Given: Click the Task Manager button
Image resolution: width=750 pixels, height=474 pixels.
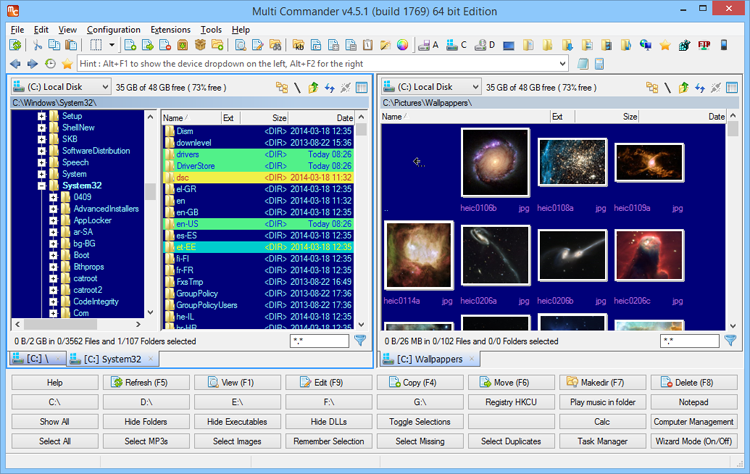Looking at the screenshot, I should pos(604,441).
